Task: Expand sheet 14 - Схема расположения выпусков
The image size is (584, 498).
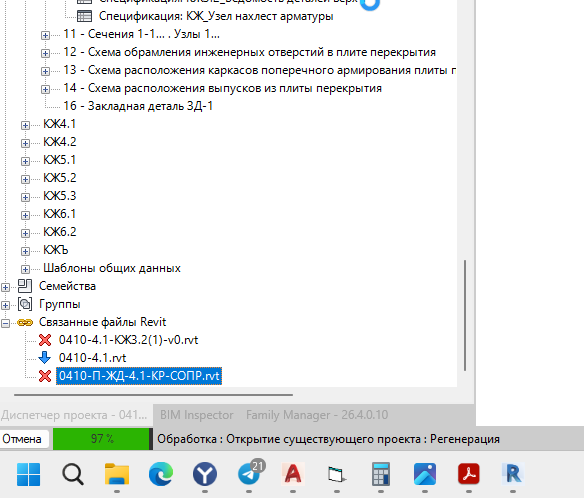Action: (45, 89)
